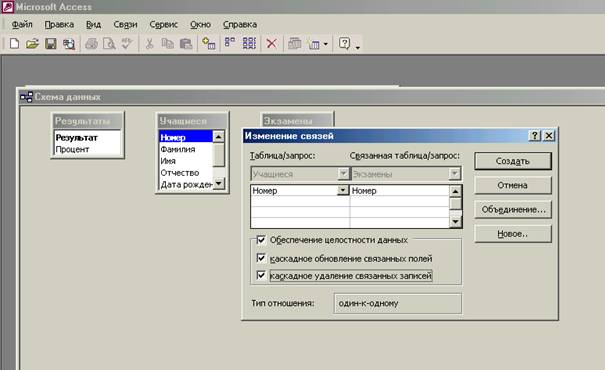Uncheck каскадное обновление связанных полей
Viewport: 605px width, 370px height.
tap(261, 258)
